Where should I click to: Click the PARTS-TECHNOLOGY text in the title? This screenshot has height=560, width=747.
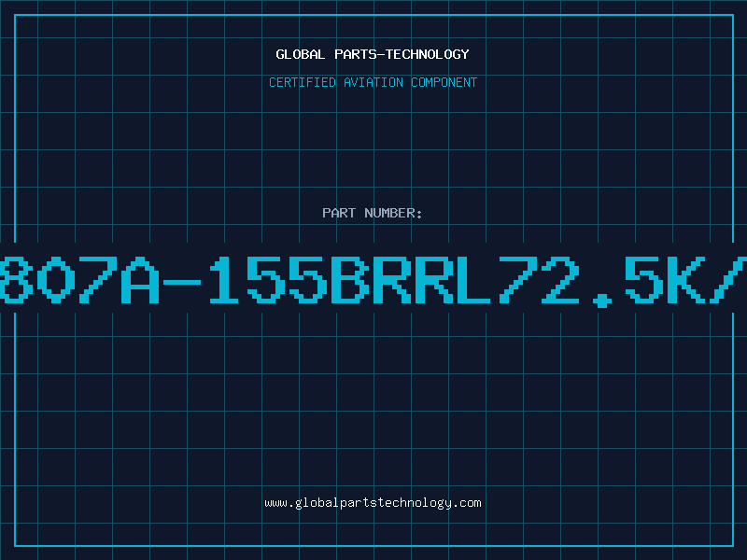pos(402,54)
